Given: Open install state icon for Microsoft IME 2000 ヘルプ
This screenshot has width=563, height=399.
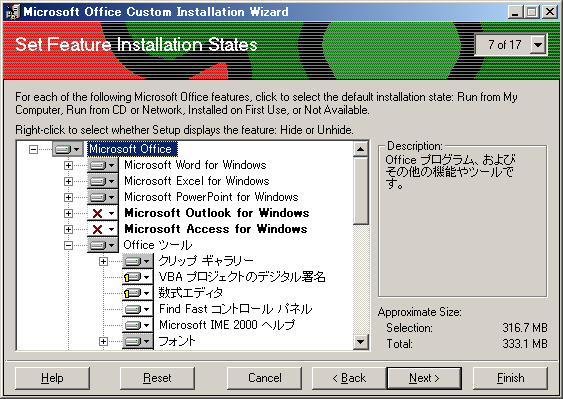Looking at the screenshot, I should click(138, 325).
